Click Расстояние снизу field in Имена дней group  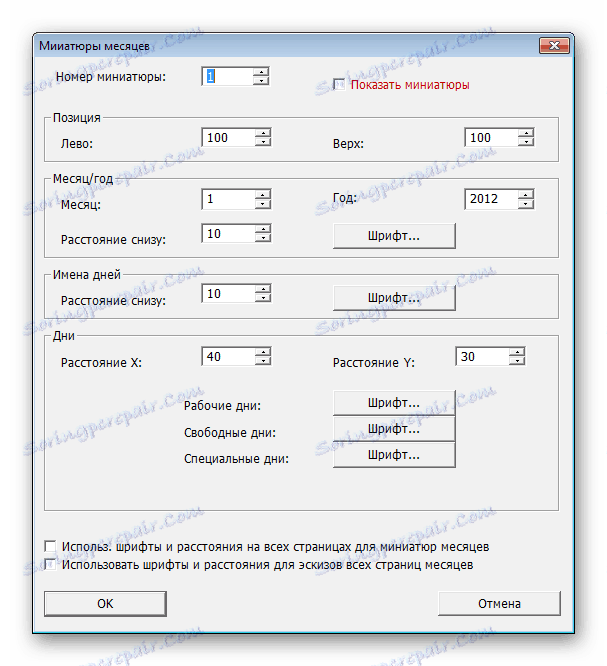click(x=229, y=293)
